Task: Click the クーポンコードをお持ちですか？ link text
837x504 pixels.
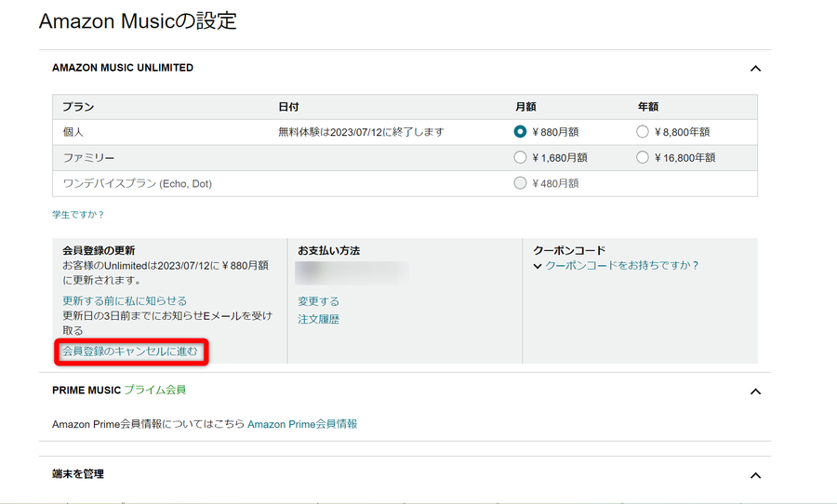Action: click(x=622, y=265)
